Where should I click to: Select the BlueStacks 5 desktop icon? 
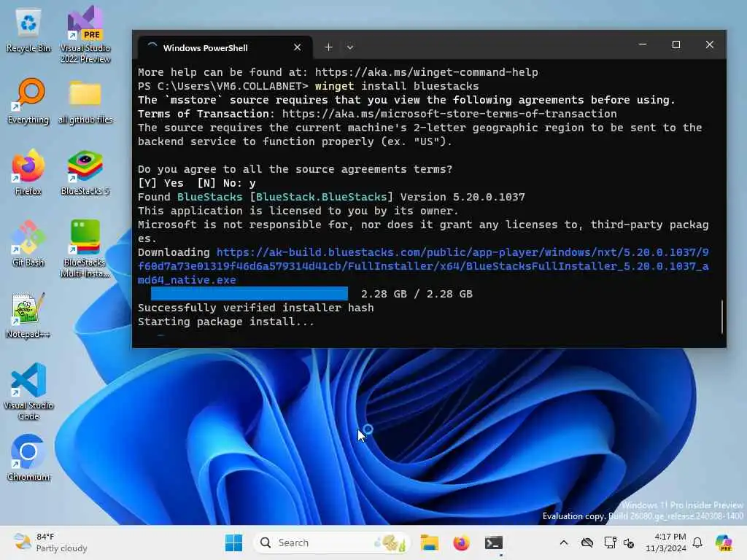[85, 172]
